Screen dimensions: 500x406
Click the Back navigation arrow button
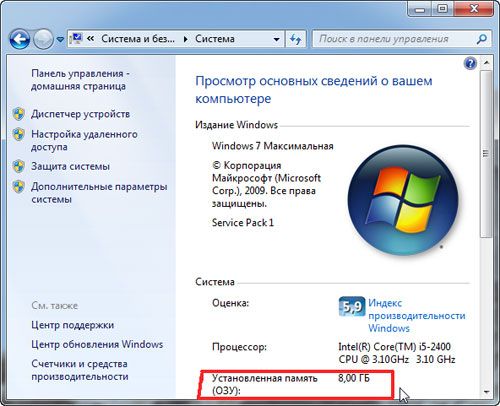pos(20,39)
